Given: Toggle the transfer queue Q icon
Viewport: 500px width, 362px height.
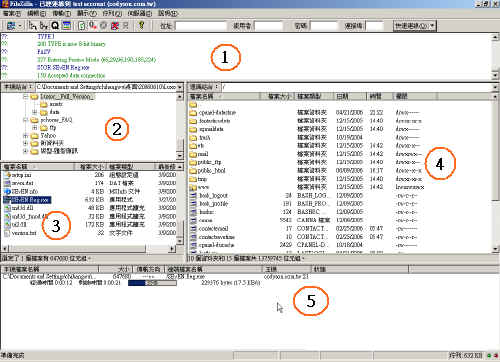Looking at the screenshot, I should (x=55, y=26).
